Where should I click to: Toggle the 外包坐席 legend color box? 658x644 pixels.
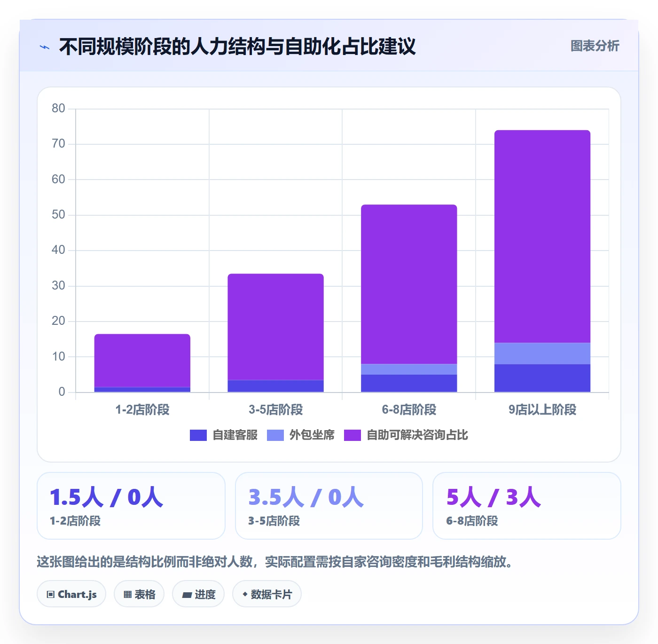click(x=275, y=435)
